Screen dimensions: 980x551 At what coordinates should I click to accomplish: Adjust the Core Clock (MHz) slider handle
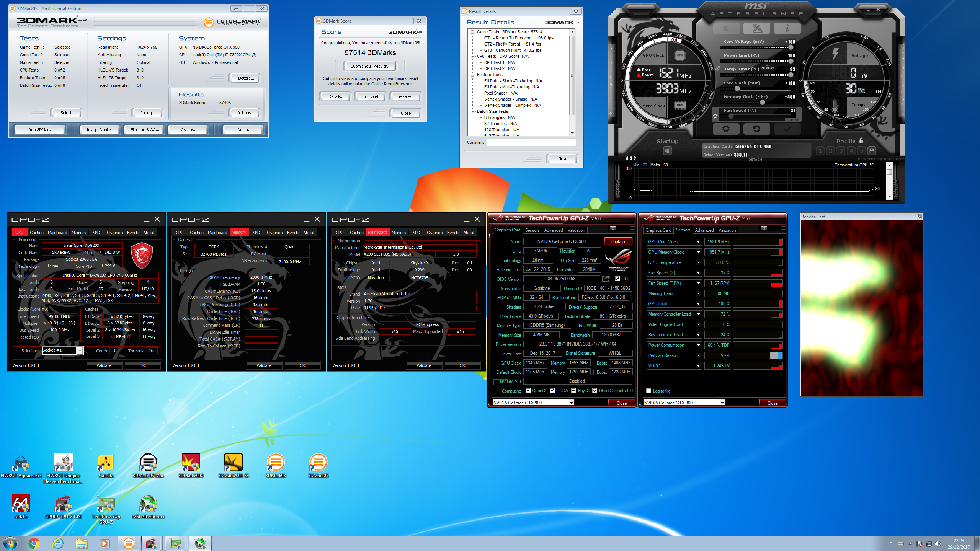pos(737,89)
